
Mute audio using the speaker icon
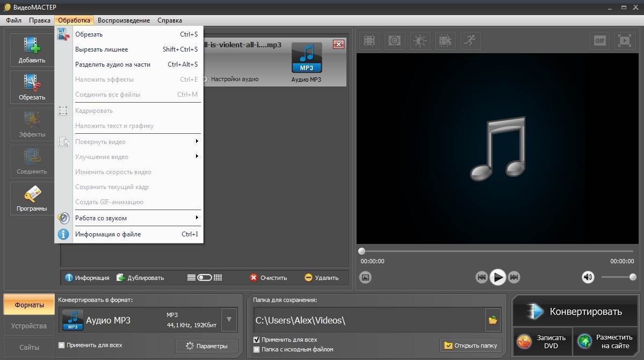pyautogui.click(x=588, y=277)
